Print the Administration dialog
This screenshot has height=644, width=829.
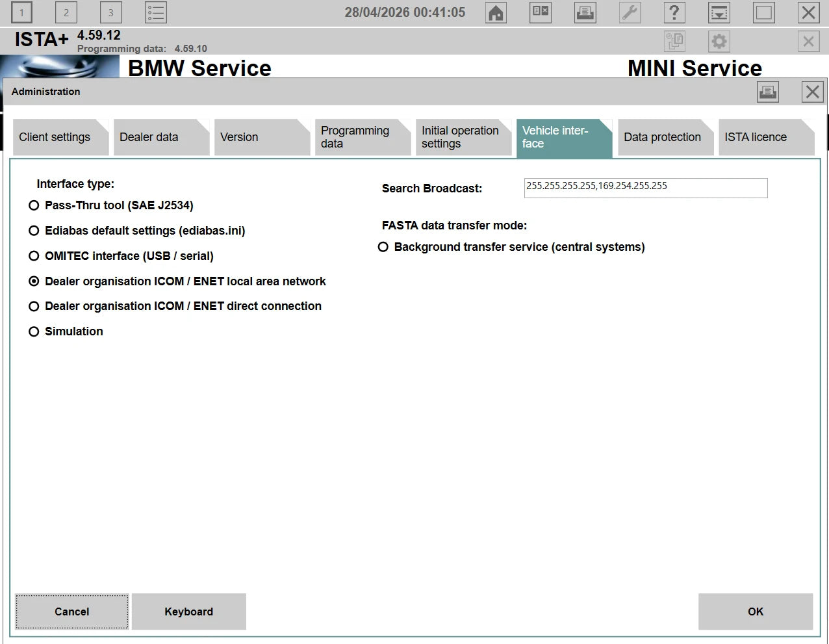pyautogui.click(x=768, y=92)
